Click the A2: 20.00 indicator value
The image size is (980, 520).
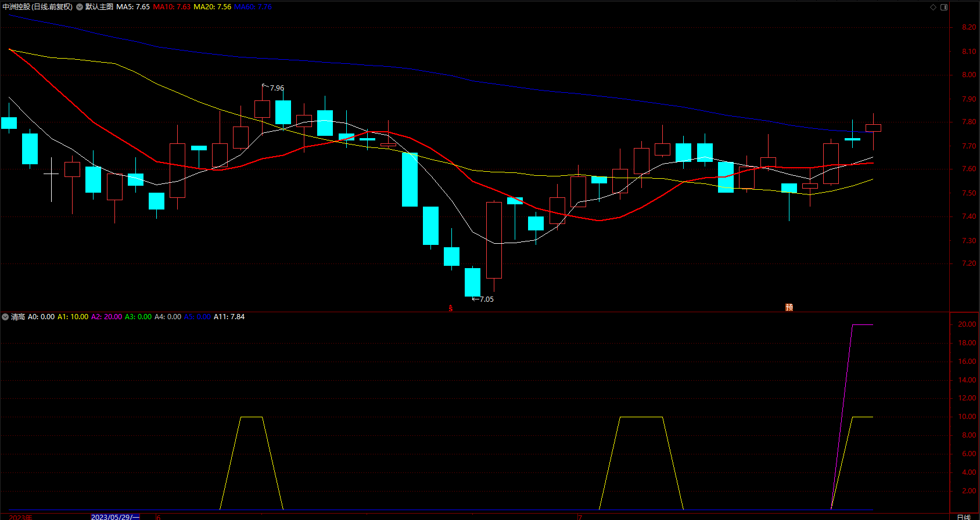coord(107,317)
